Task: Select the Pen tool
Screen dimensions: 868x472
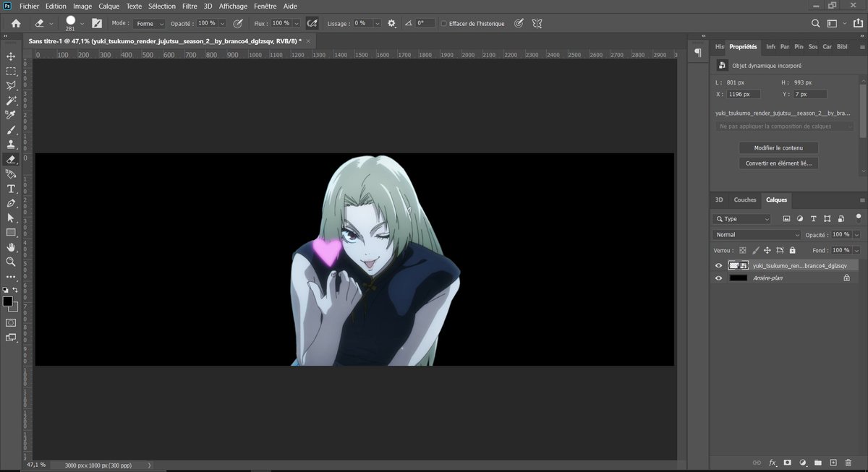Action: tap(11, 203)
